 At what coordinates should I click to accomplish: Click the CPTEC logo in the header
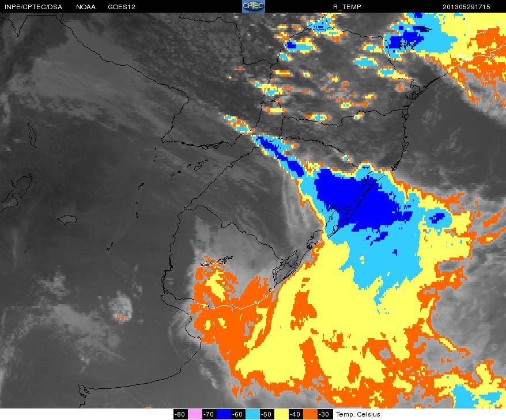click(254, 6)
